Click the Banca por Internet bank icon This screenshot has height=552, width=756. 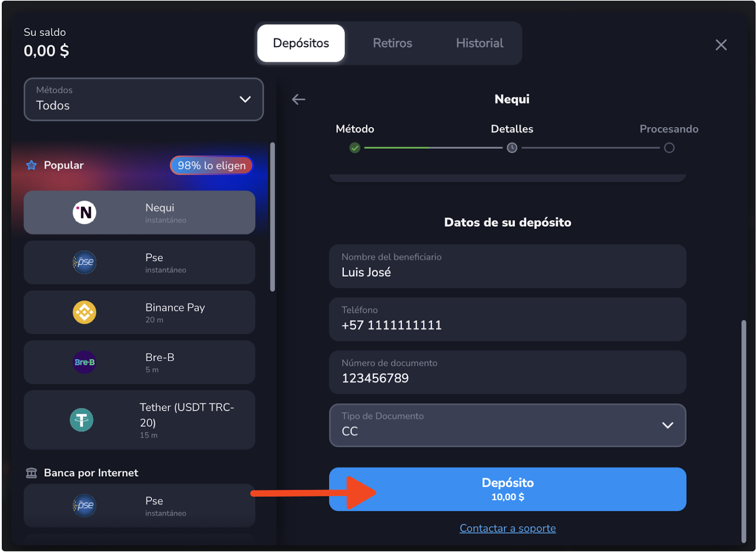[x=32, y=473]
